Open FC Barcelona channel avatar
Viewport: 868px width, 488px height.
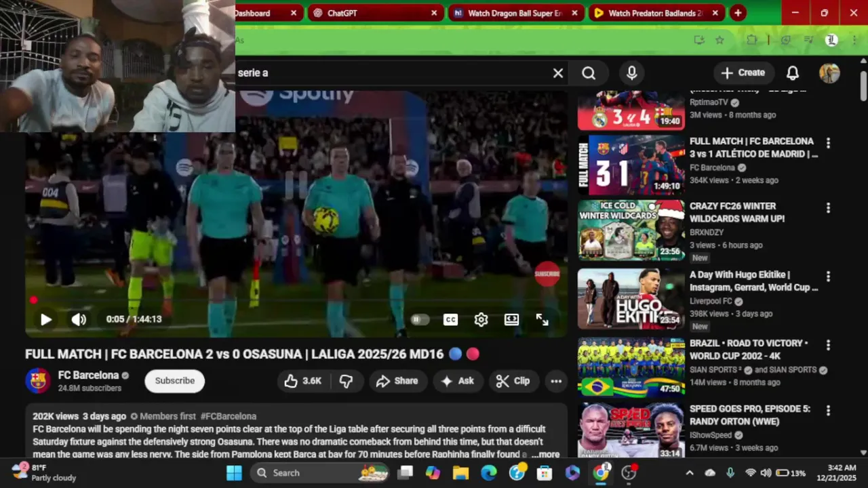38,381
